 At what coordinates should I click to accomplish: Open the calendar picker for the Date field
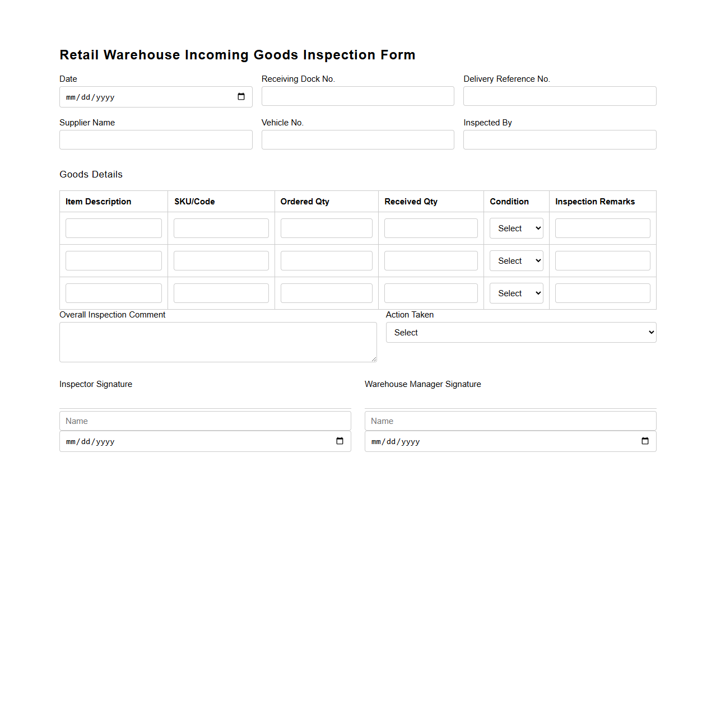click(241, 96)
